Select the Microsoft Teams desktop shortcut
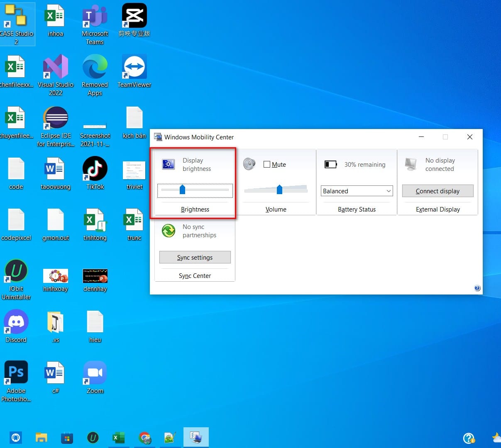 tap(95, 25)
